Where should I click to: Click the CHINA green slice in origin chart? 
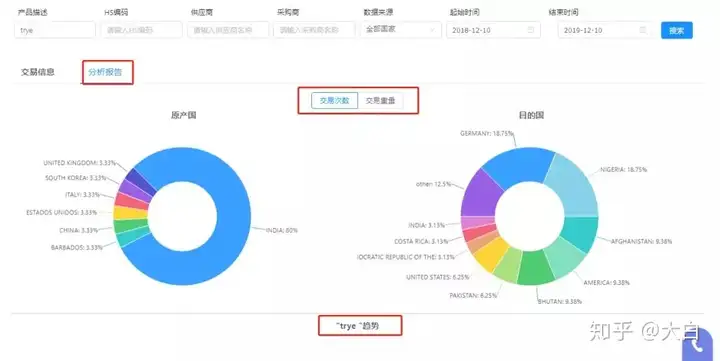pos(130,225)
